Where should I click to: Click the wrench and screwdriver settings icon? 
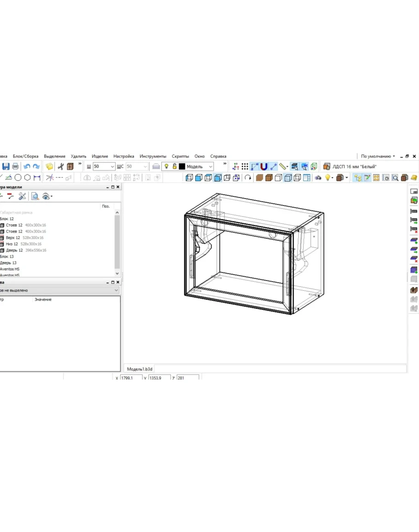tap(22, 197)
